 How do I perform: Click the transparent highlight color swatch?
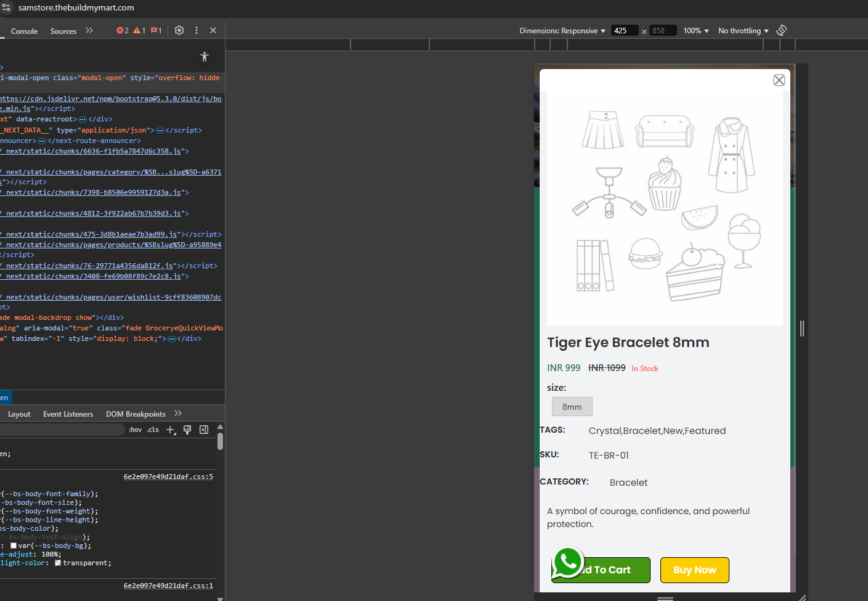(58, 563)
